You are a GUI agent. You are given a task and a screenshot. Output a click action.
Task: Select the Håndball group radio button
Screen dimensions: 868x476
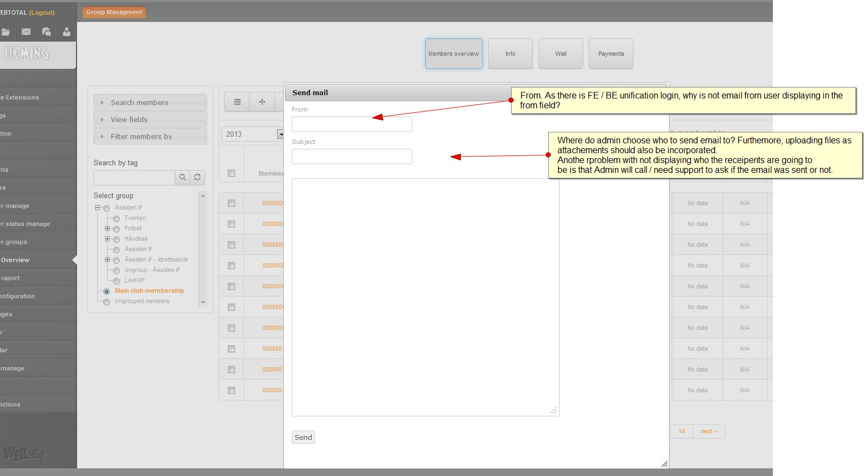coord(116,239)
